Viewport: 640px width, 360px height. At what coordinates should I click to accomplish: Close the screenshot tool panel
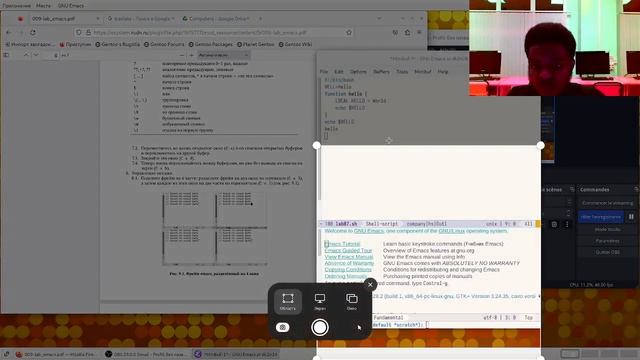pyautogui.click(x=370, y=284)
